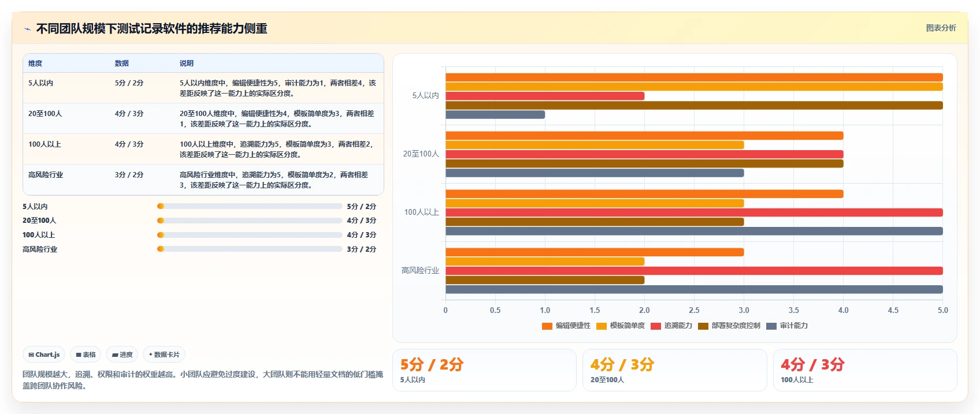Open the 5分 / 2分 summary card
This screenshot has width=980, height=414.
point(484,370)
